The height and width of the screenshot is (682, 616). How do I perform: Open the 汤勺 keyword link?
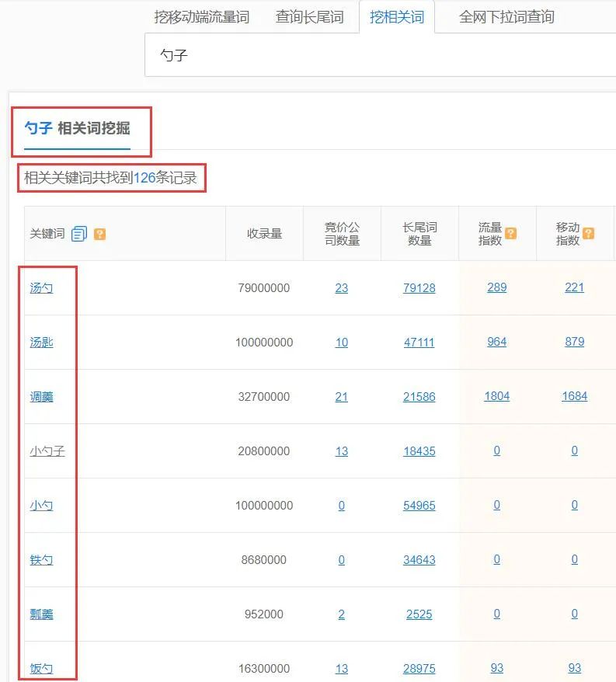tap(41, 288)
